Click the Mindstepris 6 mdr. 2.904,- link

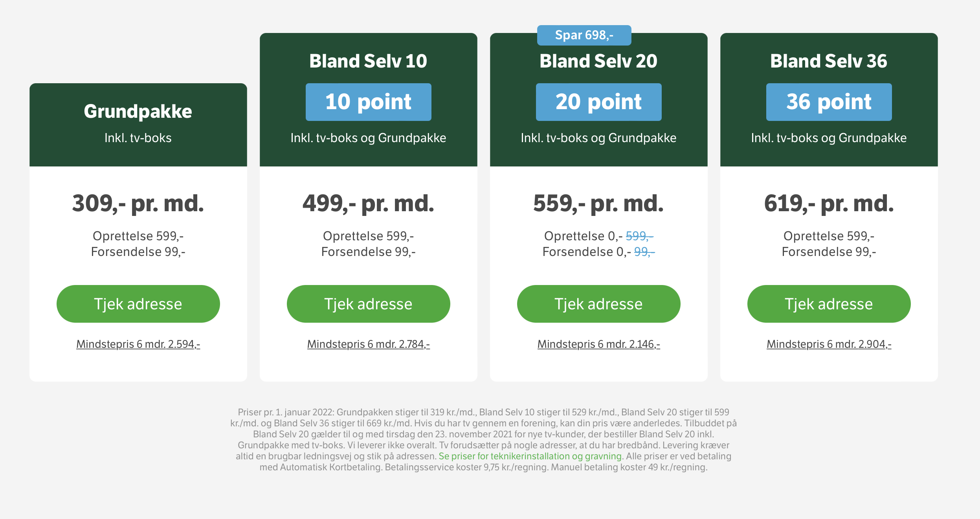tap(829, 344)
